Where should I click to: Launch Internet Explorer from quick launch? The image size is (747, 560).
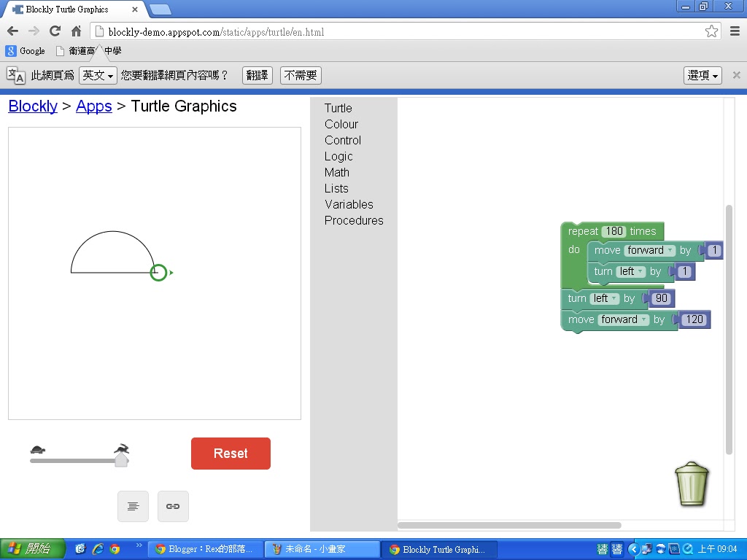pos(98,549)
